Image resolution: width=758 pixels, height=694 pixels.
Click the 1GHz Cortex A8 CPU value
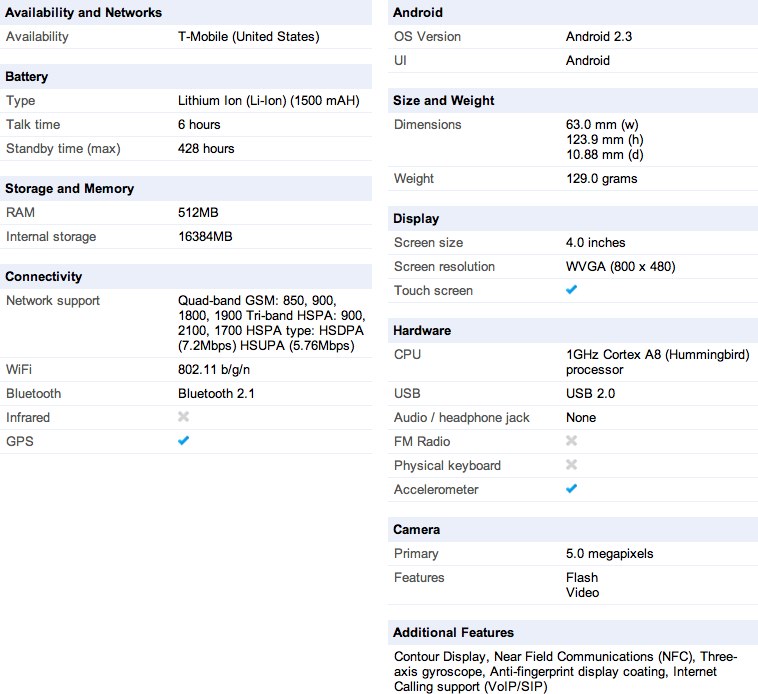(657, 362)
